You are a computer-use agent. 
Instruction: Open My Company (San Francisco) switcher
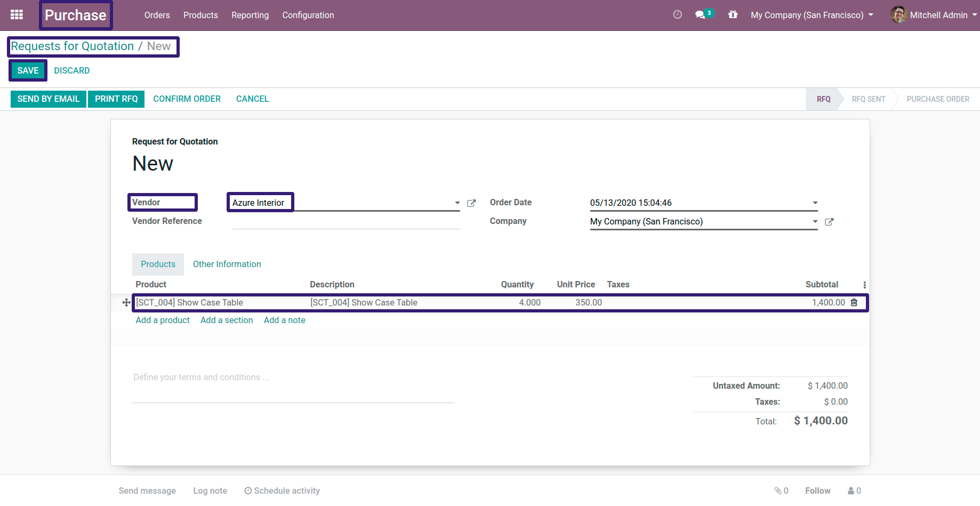(812, 15)
